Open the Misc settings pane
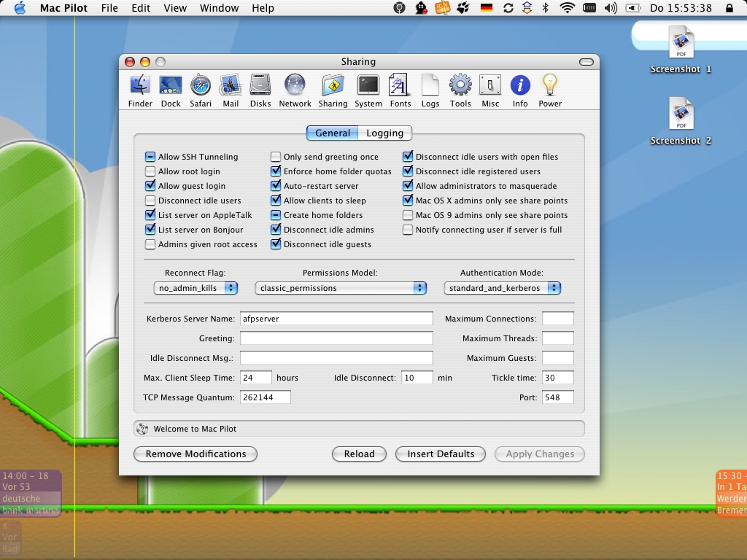Screen dimensions: 747x560 click(x=490, y=91)
